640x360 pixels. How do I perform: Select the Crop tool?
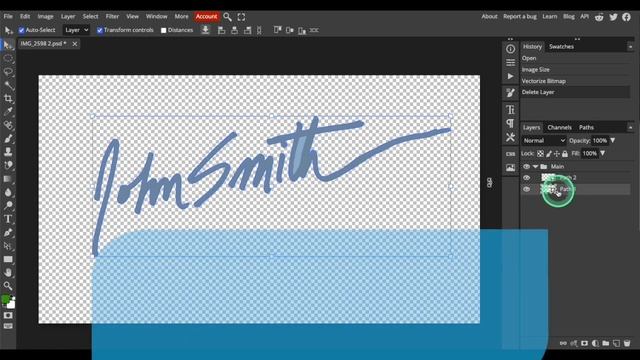(8, 98)
